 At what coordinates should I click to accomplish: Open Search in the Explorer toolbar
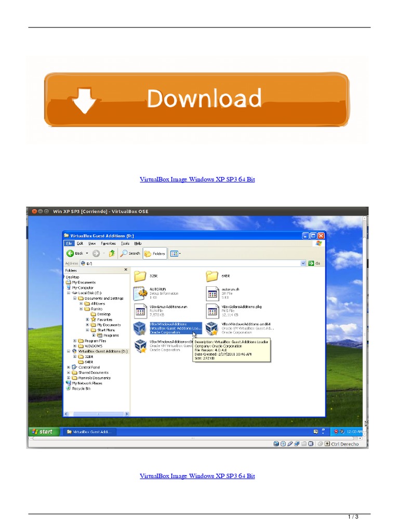[130, 254]
